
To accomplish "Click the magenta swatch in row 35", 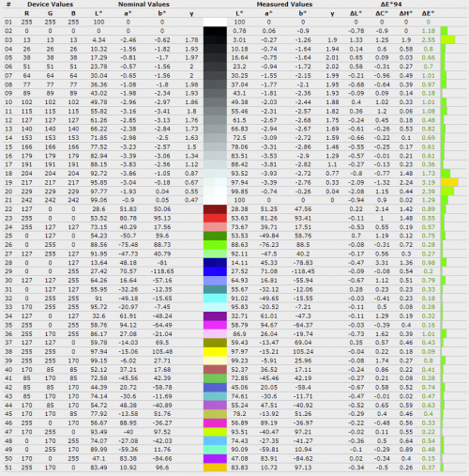I will click(215, 325).
